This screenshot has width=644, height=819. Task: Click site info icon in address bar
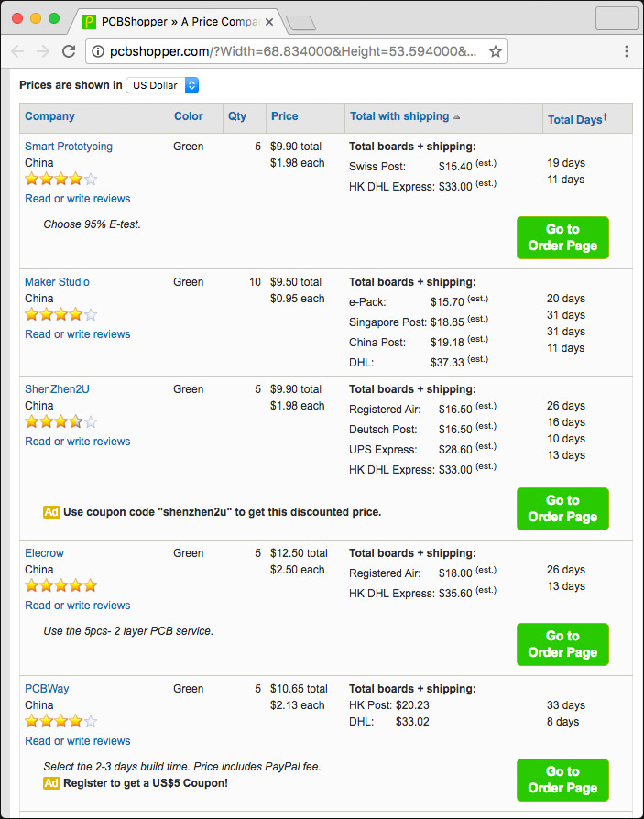[x=98, y=51]
